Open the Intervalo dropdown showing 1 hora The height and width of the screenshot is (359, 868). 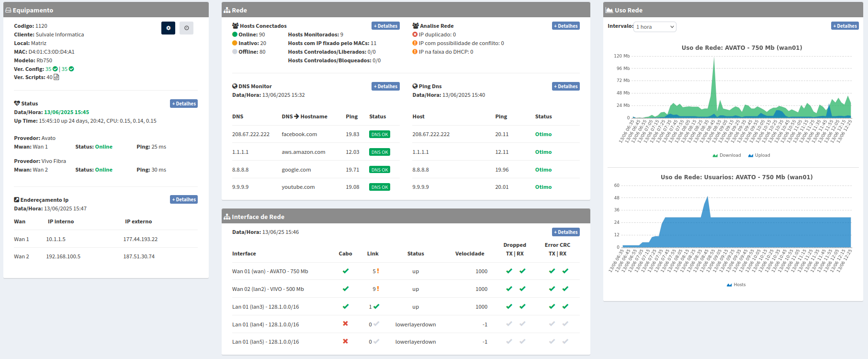tap(655, 27)
